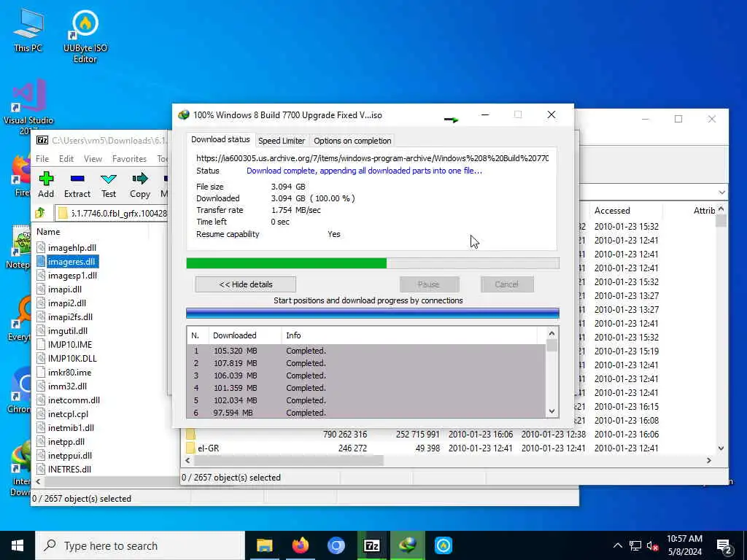Open Options on completion tab
This screenshot has height=560, width=747.
352,141
